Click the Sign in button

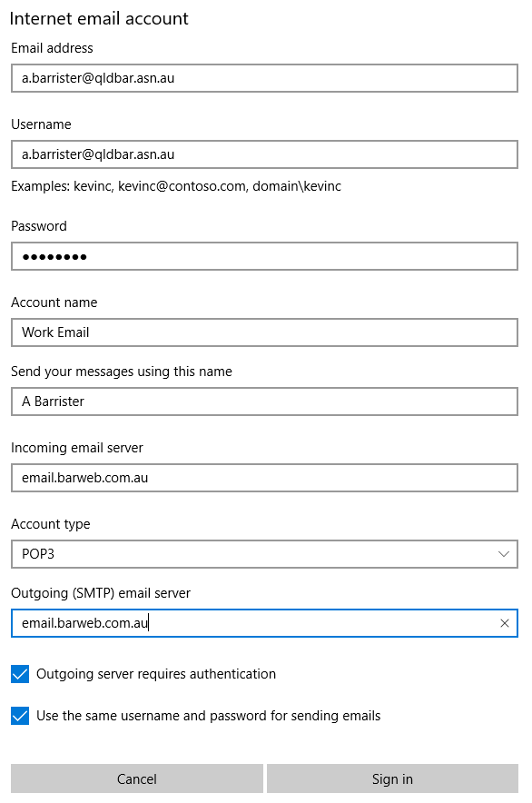(392, 778)
